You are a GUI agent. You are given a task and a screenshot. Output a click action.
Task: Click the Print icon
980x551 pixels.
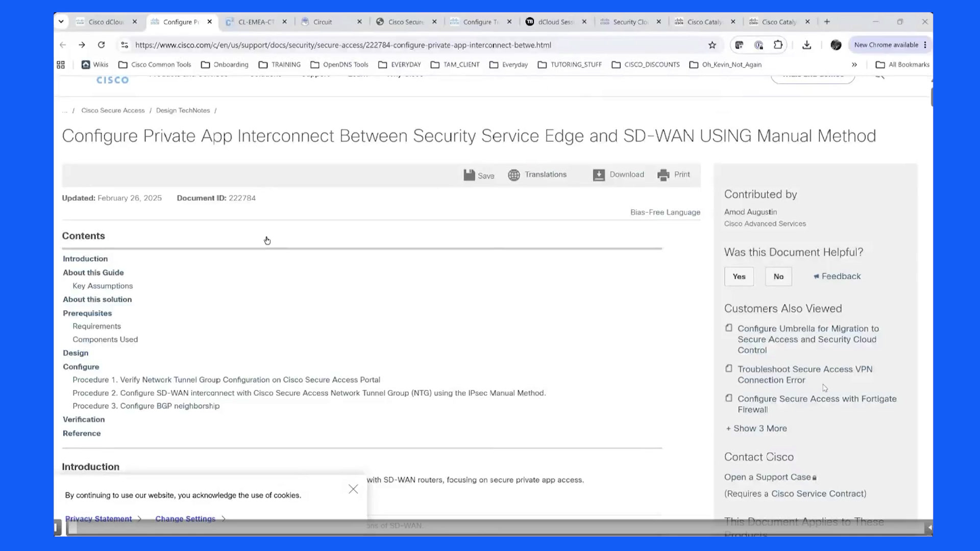664,175
